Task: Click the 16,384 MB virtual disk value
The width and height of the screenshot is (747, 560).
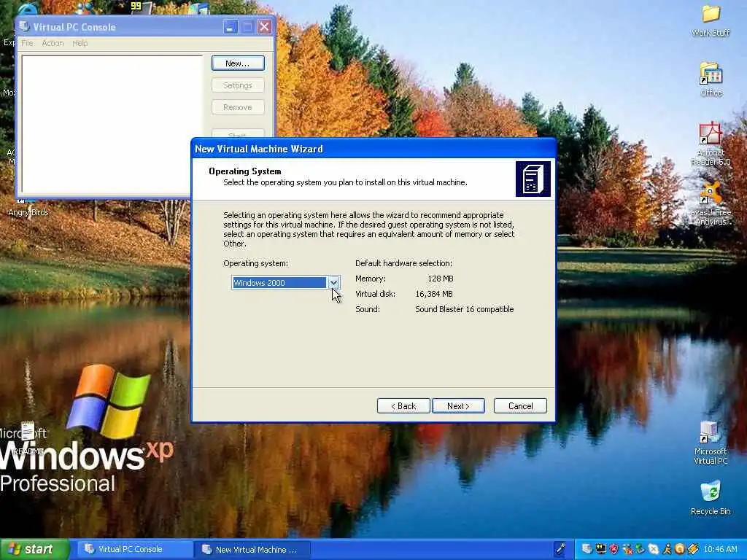Action: (x=434, y=294)
